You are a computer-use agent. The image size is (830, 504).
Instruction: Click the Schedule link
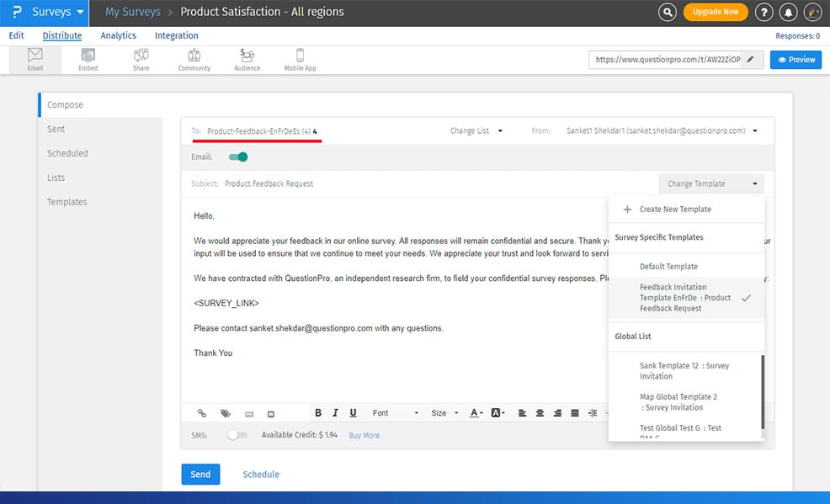tap(261, 475)
